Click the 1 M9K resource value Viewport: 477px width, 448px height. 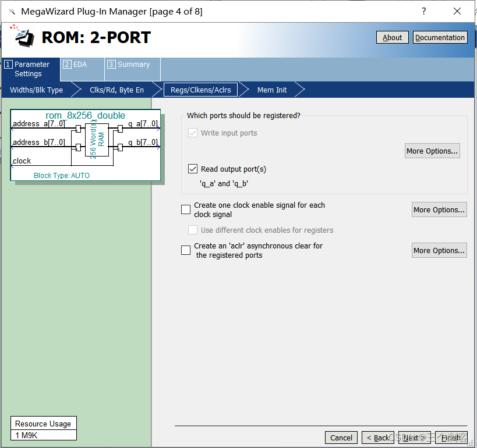click(43, 435)
